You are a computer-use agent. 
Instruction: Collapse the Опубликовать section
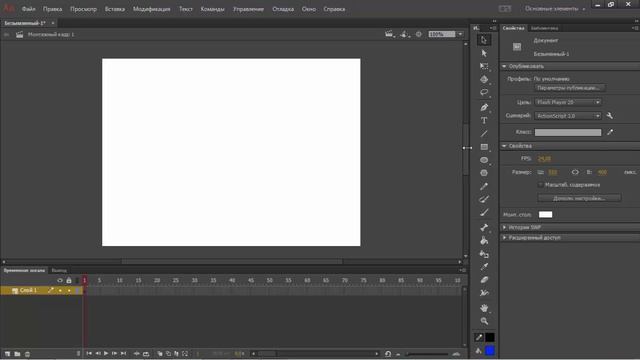(504, 66)
